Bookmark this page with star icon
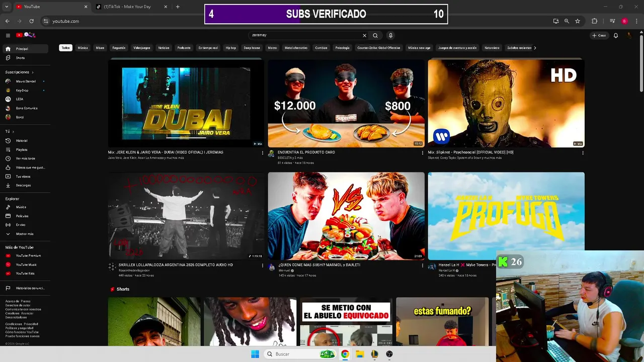The width and height of the screenshot is (644, 362). tap(578, 21)
